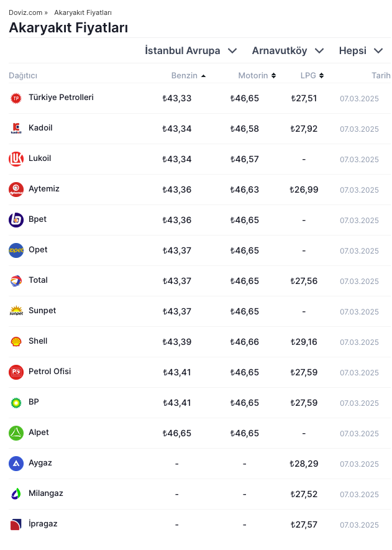Viewport: 392px width, 550px height.
Task: Click the Kadoil brand logo
Action: click(16, 129)
